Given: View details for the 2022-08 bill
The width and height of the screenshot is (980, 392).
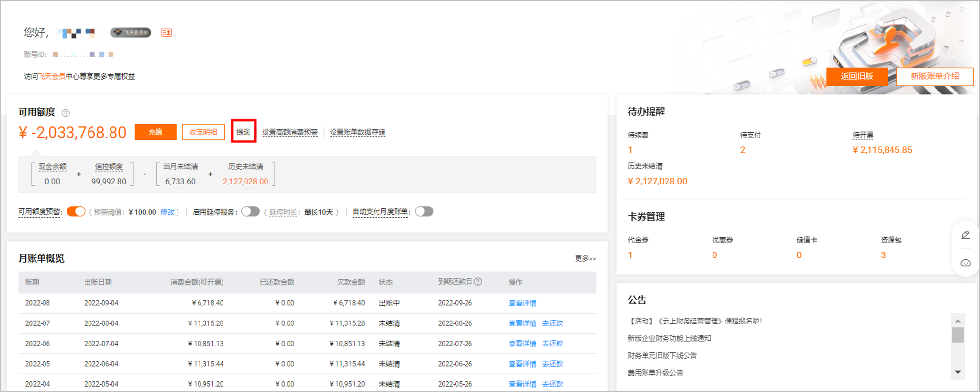Looking at the screenshot, I should [x=522, y=303].
